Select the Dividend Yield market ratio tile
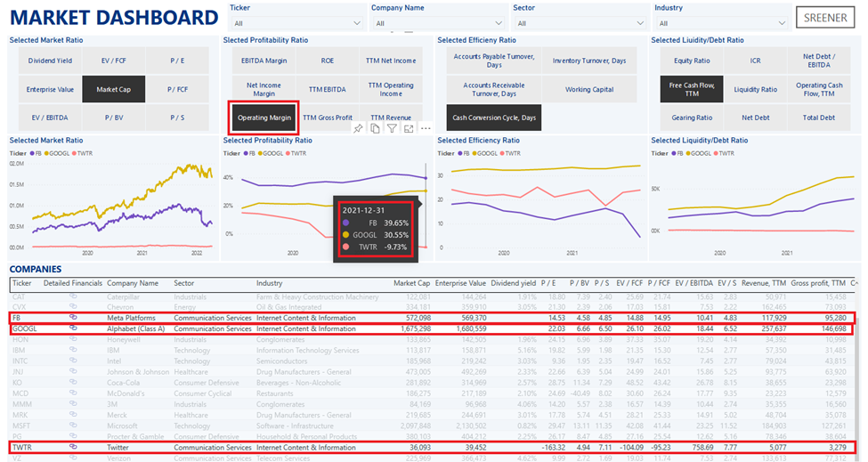This screenshot has height=462, width=868. point(49,61)
